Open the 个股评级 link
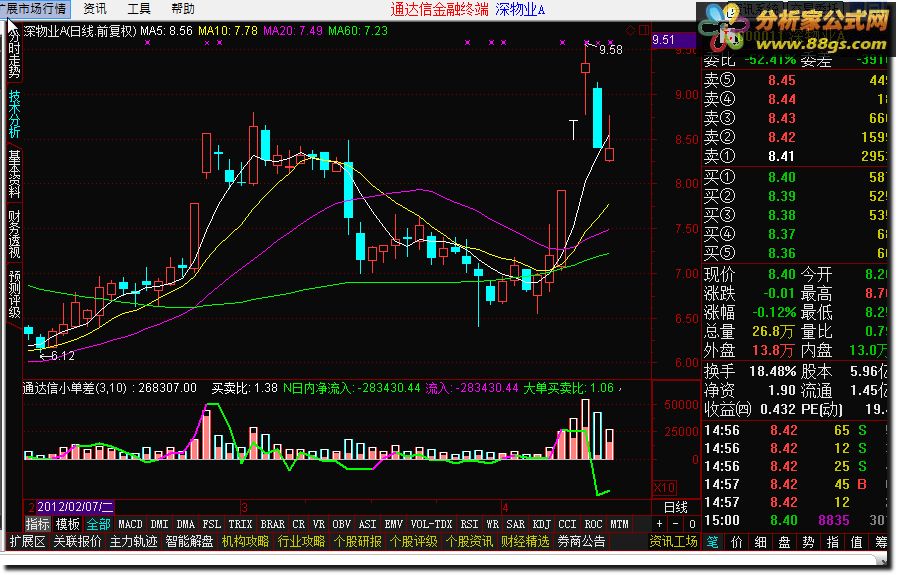This screenshot has width=898, height=575. (x=413, y=541)
